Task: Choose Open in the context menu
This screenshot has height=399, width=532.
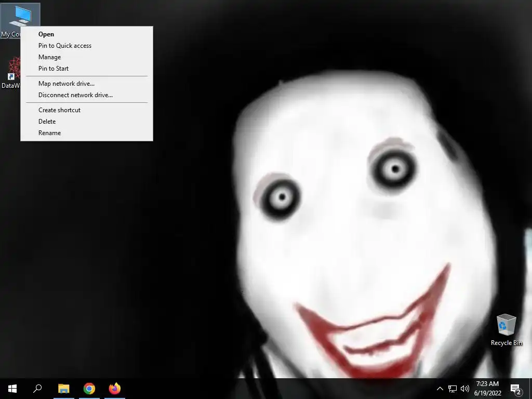Action: pos(87,34)
